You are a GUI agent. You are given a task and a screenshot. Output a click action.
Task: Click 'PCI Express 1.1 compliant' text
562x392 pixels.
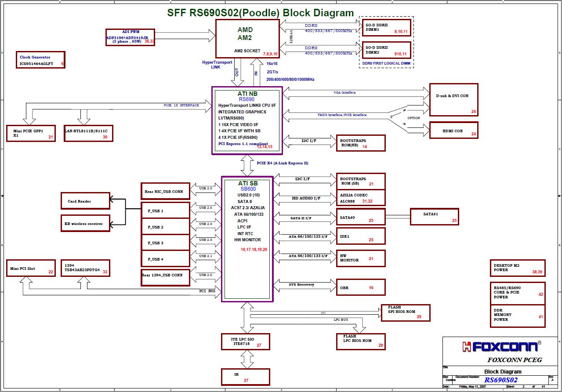click(x=243, y=144)
